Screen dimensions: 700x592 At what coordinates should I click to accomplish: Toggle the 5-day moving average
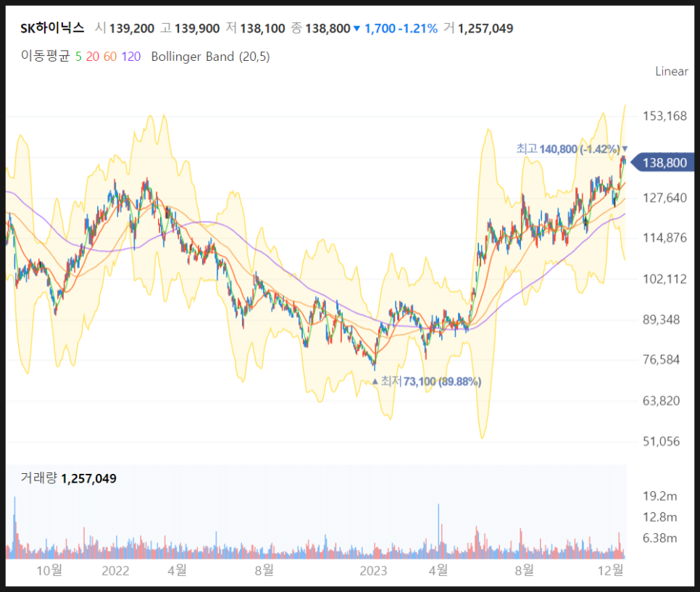click(78, 57)
